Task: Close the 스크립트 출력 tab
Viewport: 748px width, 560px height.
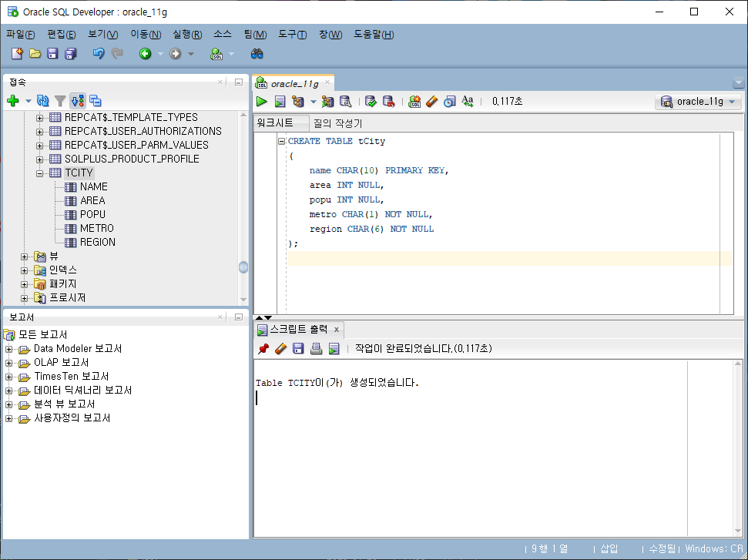Action: tap(337, 330)
